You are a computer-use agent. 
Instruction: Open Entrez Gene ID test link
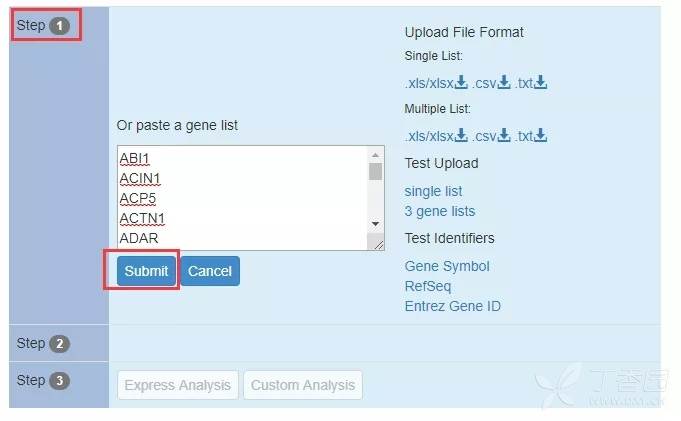pyautogui.click(x=453, y=306)
